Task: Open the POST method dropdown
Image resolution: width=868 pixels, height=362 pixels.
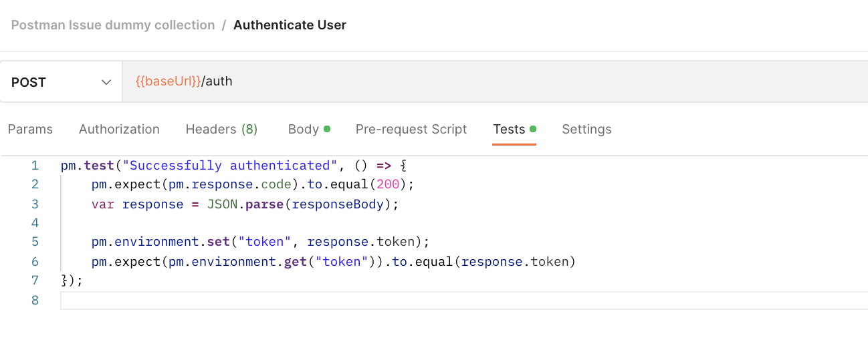Action: click(60, 82)
